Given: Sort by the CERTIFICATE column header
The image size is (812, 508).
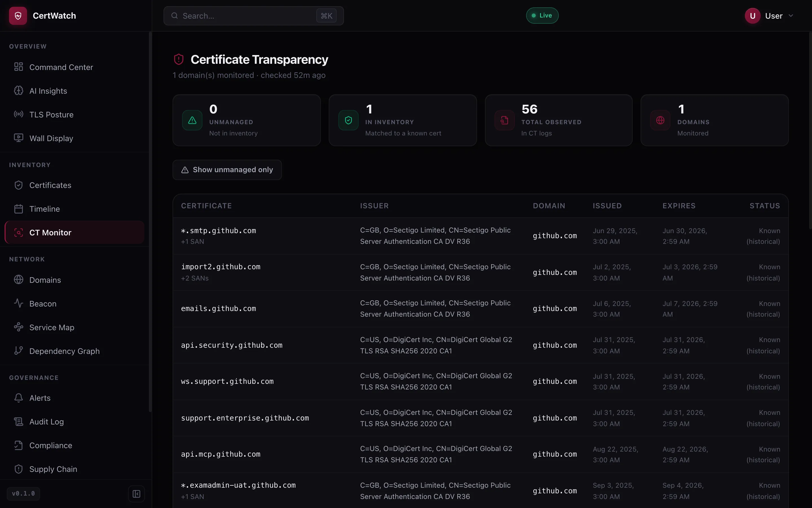Looking at the screenshot, I should tap(206, 206).
